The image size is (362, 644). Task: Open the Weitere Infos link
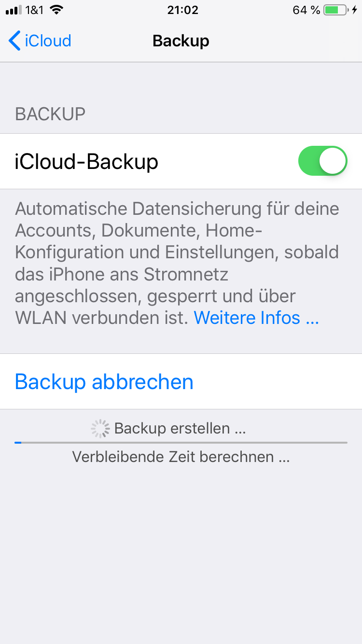(256, 318)
